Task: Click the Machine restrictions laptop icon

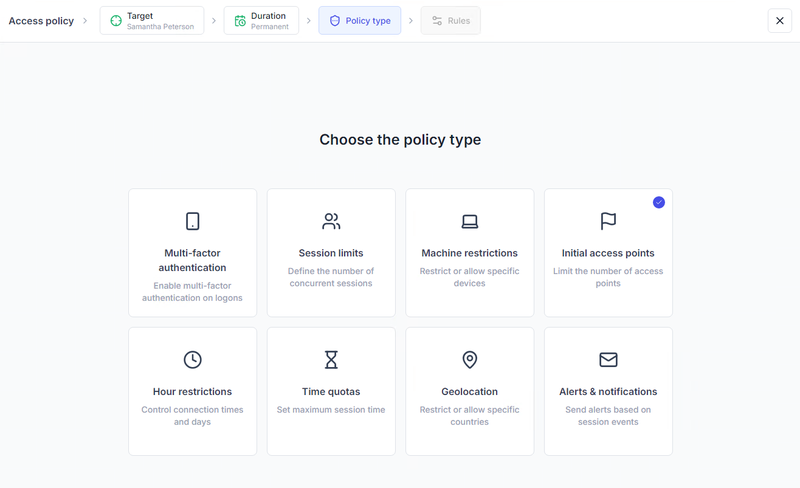Action: 469,221
